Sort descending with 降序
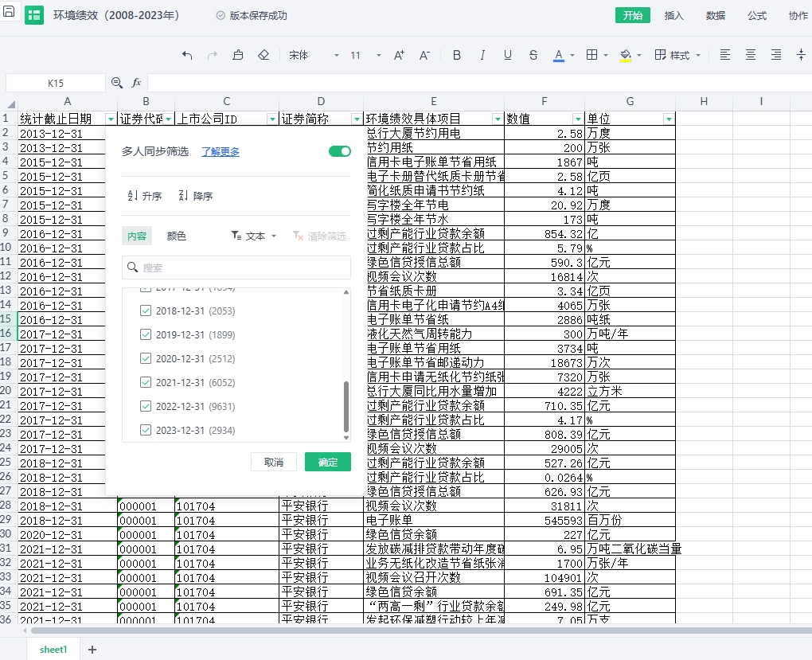The width and height of the screenshot is (812, 660). pos(195,196)
